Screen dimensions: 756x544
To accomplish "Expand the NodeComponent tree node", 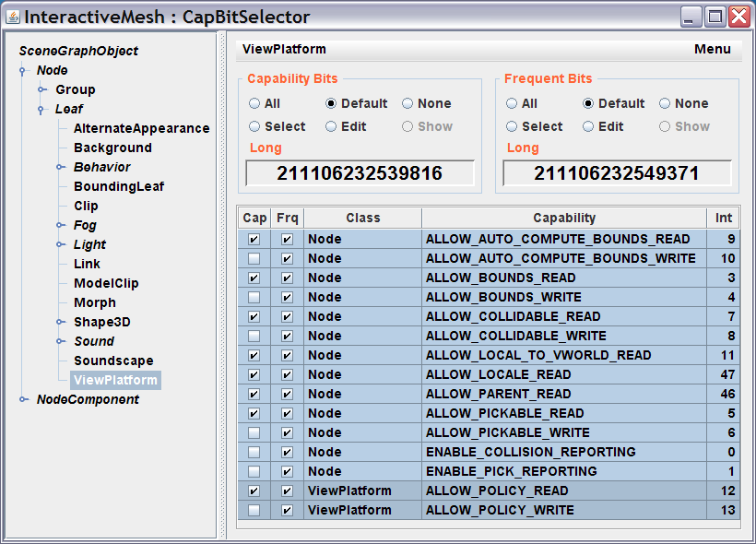I will [23, 399].
